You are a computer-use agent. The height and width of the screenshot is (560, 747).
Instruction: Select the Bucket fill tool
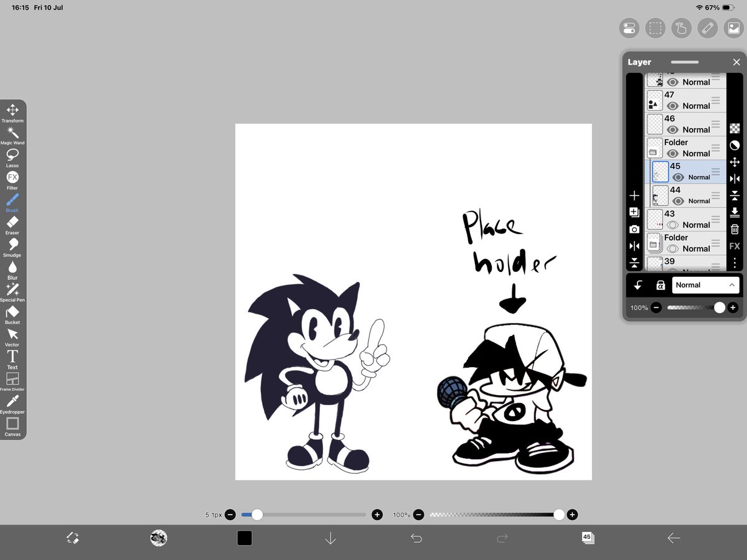12,315
